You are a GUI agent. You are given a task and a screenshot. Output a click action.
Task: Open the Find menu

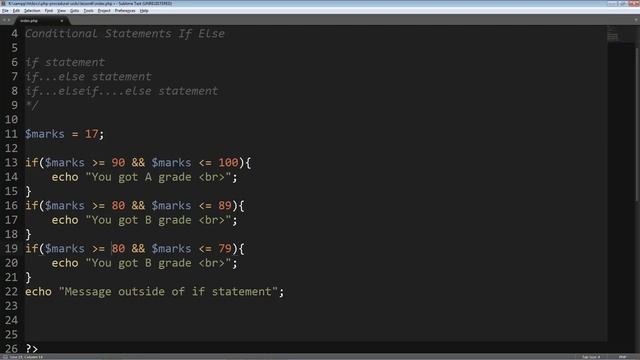coord(49,11)
